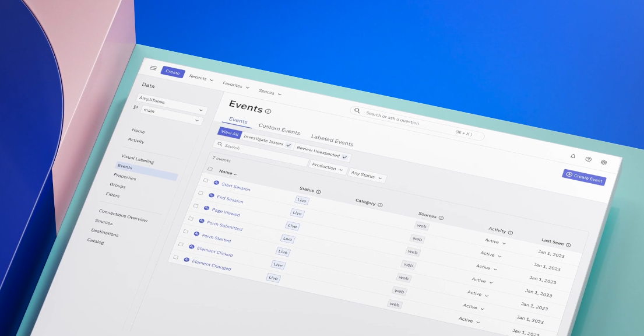Screen dimensions: 644x336
Task: Open Activity dropdown in Start Session row
Action: pyautogui.click(x=495, y=242)
